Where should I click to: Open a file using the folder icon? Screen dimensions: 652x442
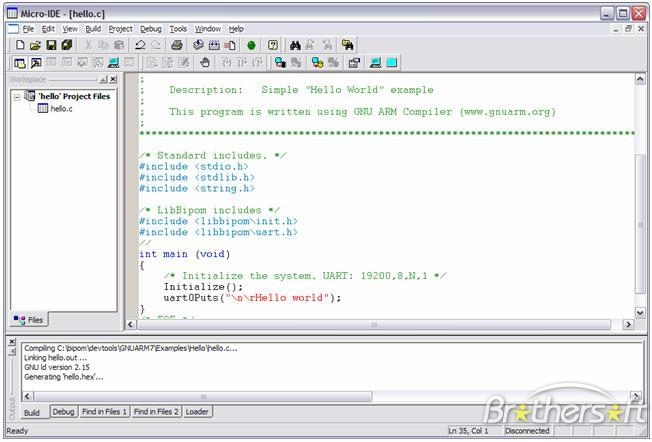pos(35,45)
